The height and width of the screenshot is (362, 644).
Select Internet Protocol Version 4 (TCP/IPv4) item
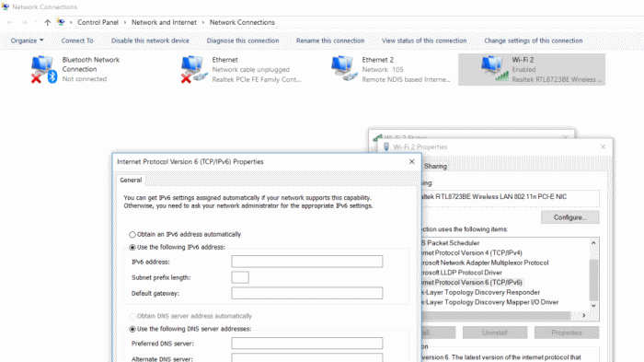click(472, 253)
